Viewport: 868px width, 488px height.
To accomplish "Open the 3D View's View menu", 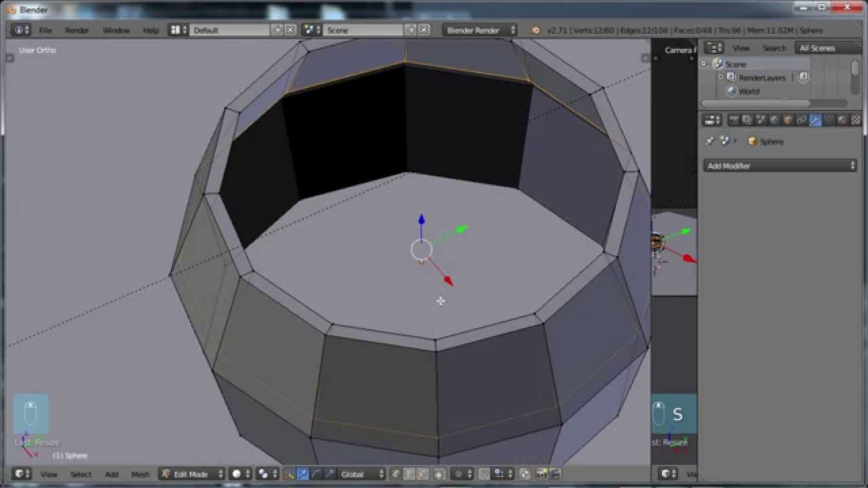I will coord(49,474).
